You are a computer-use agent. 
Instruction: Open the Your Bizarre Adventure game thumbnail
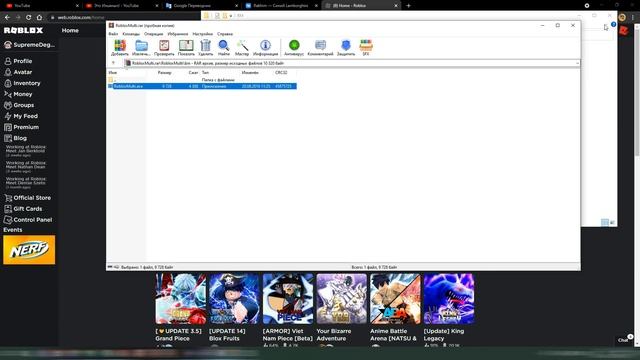(341, 299)
